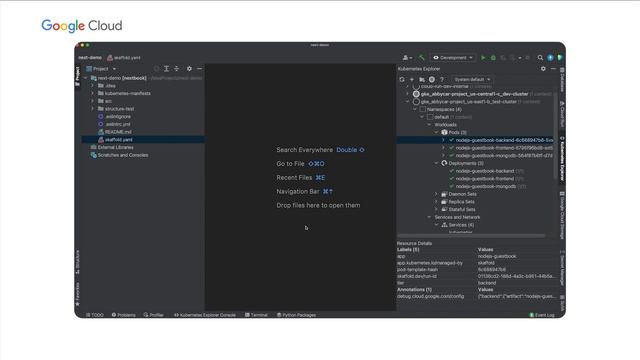
Task: Click the green Run arrow in the toolbar
Action: [x=483, y=58]
